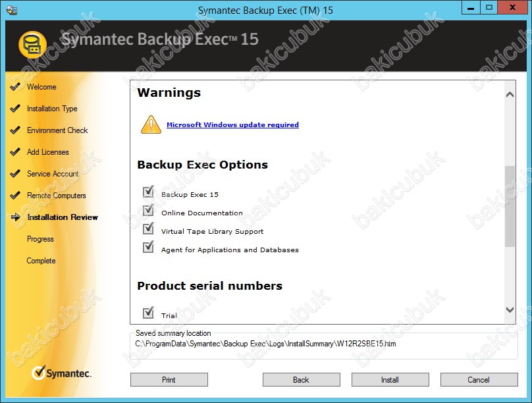Select the Installation Review step
The width and height of the screenshot is (532, 403).
[x=63, y=217]
